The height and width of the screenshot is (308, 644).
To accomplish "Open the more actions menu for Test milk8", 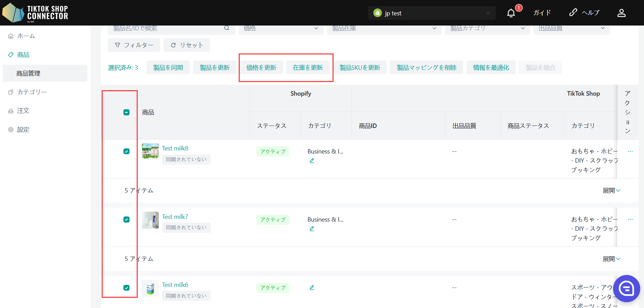I will 630,151.
